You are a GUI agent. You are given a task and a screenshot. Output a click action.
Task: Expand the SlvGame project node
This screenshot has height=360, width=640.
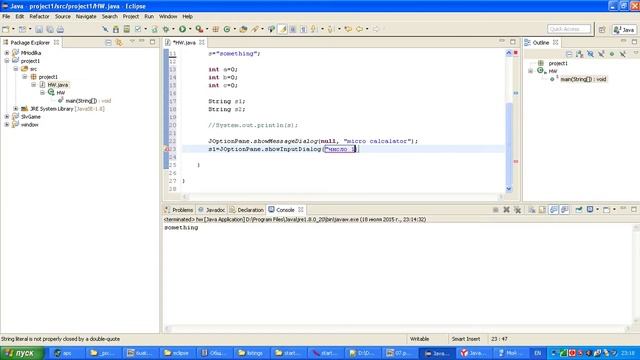[7, 117]
